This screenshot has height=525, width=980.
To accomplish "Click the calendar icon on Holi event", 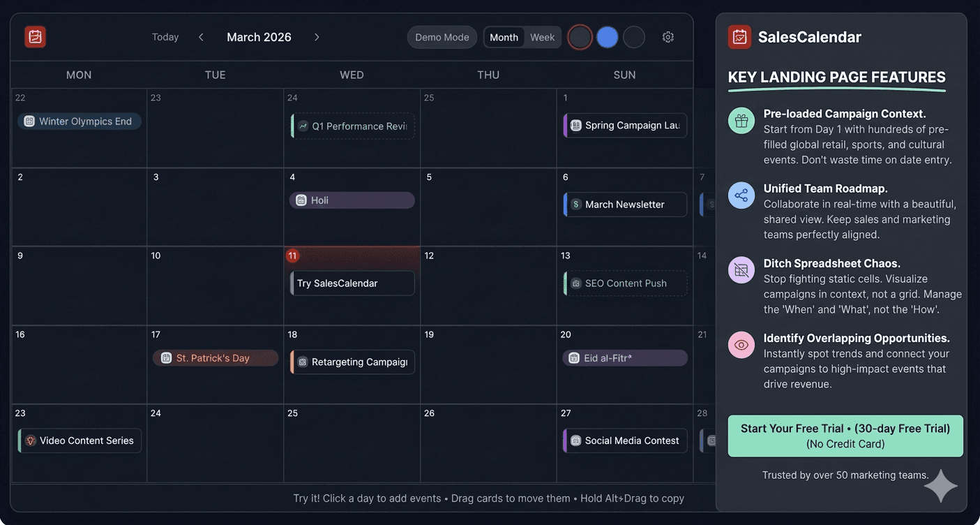I will click(x=301, y=200).
